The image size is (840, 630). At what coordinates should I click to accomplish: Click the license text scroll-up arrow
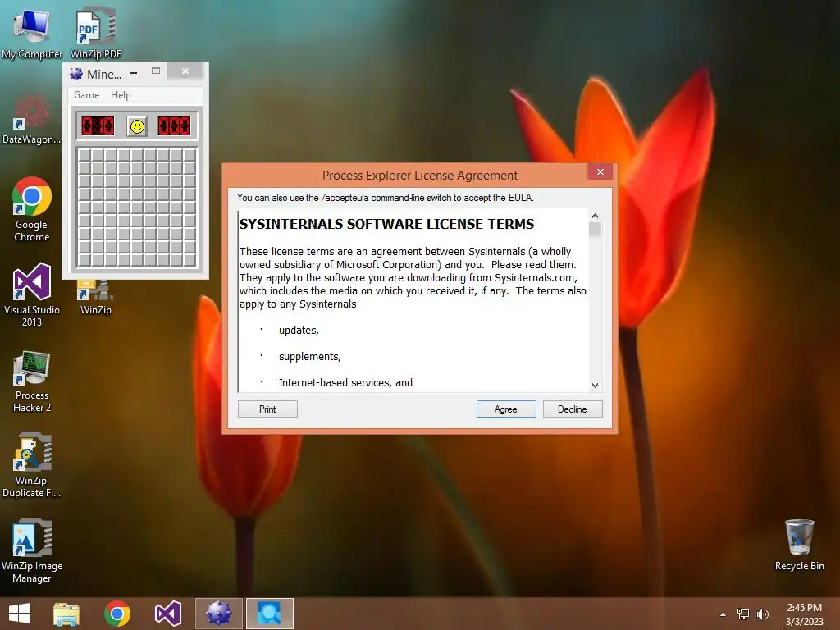coord(595,216)
